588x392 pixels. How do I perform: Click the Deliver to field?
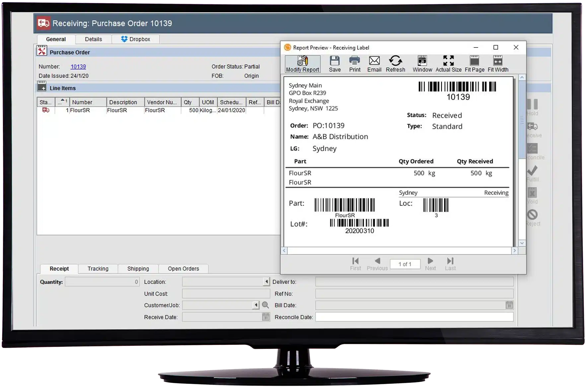414,282
